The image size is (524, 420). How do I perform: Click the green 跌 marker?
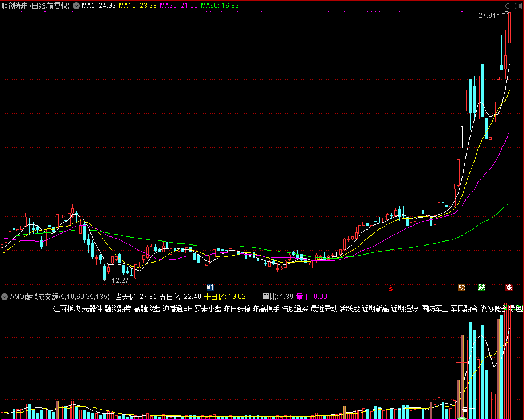point(481,288)
